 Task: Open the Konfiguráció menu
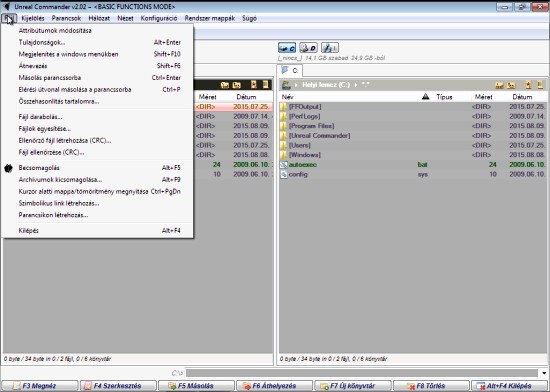pos(159,18)
